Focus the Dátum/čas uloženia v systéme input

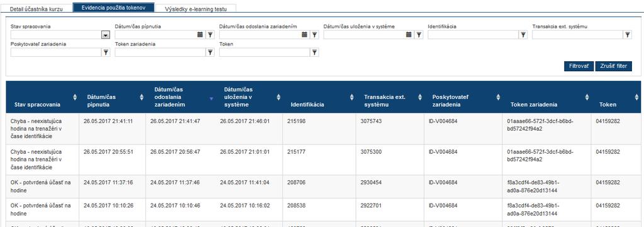click(x=364, y=35)
